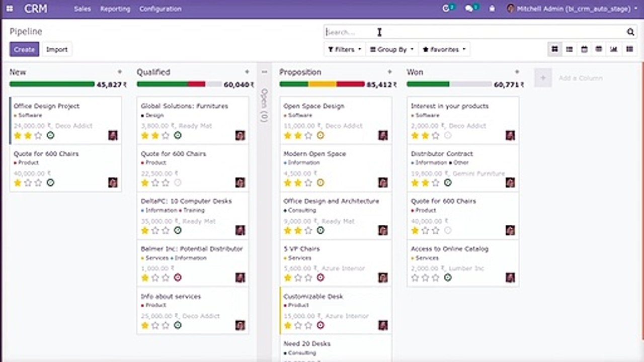Open activity clock on Modern Open Space
Viewport: 644px width, 362px height.
click(x=320, y=183)
